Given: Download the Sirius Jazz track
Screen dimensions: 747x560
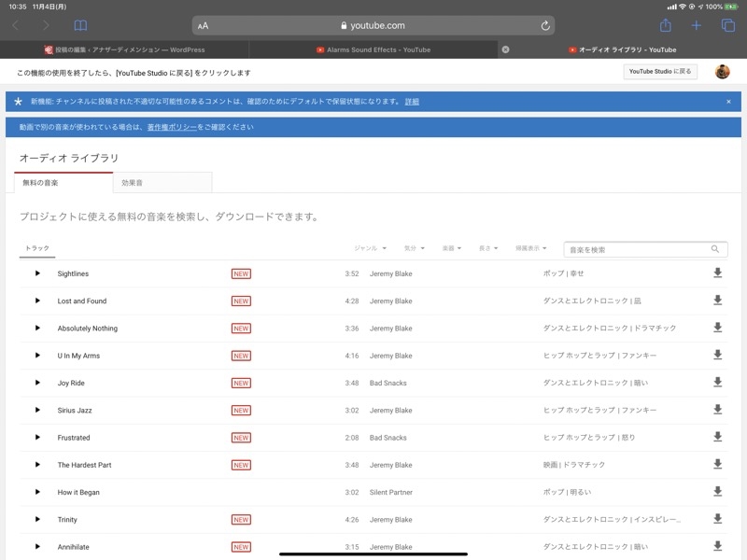Looking at the screenshot, I should [717, 409].
